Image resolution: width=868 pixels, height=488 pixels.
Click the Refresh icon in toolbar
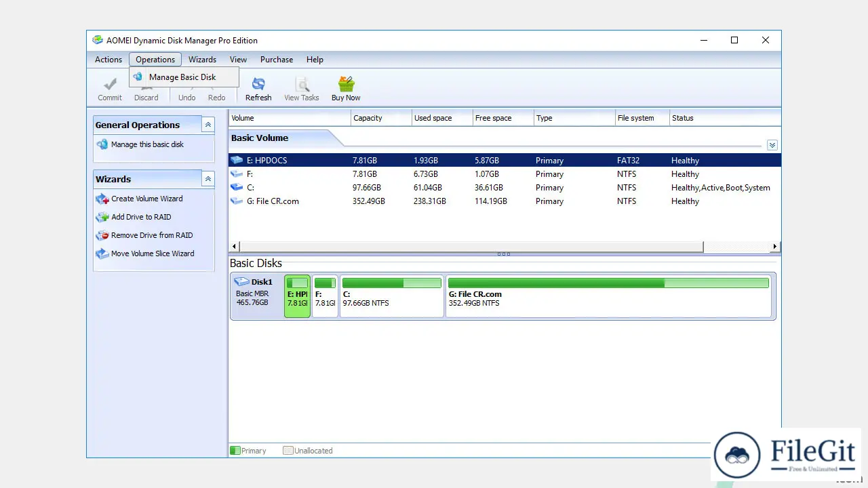click(258, 84)
